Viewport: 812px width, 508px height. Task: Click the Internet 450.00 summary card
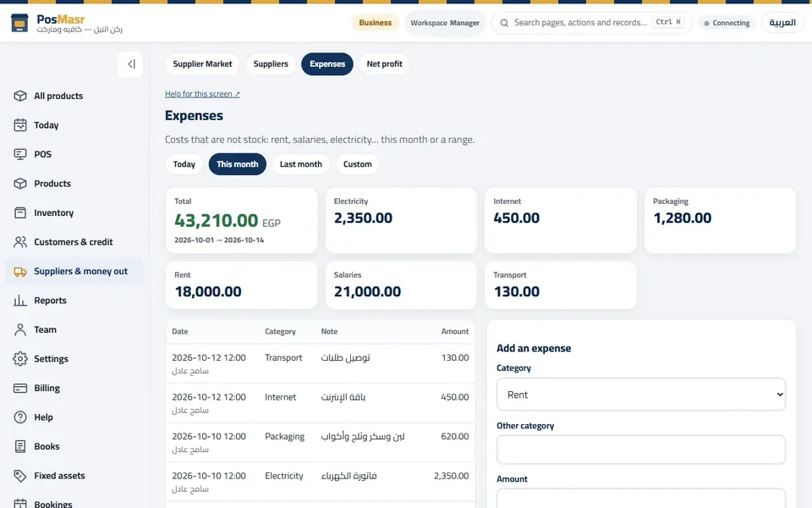tap(560, 220)
